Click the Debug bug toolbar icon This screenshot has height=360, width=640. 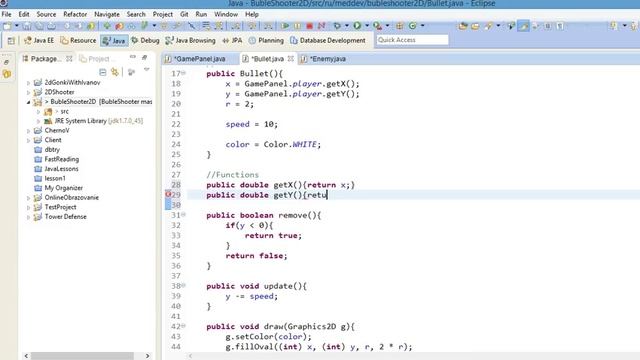(337, 26)
